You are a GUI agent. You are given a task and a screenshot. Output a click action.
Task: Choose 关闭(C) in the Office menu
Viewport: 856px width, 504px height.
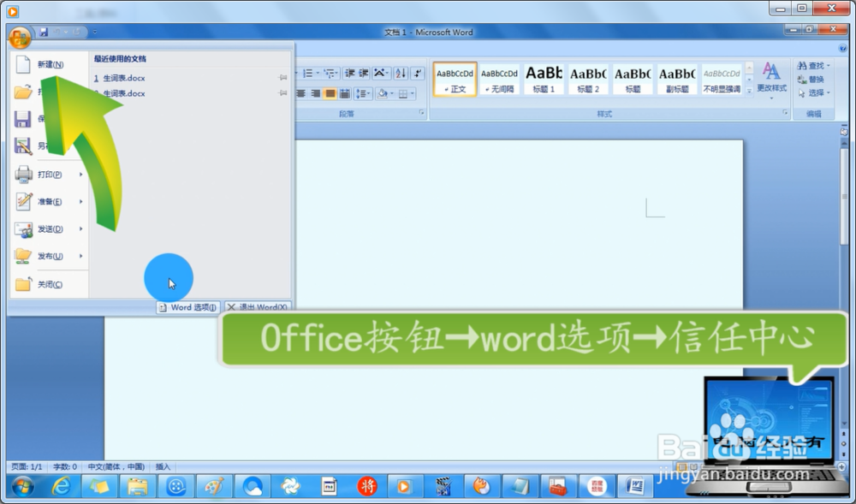(x=49, y=284)
